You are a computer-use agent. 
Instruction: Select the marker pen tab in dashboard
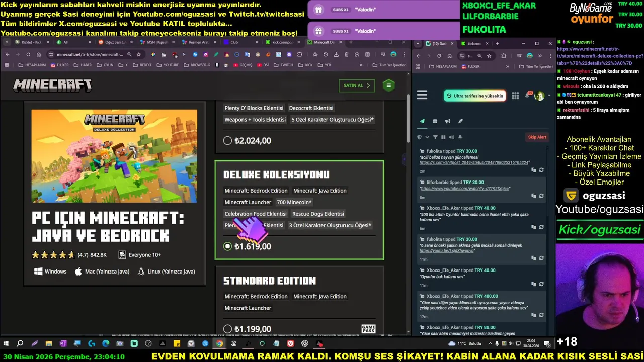pyautogui.click(x=460, y=121)
